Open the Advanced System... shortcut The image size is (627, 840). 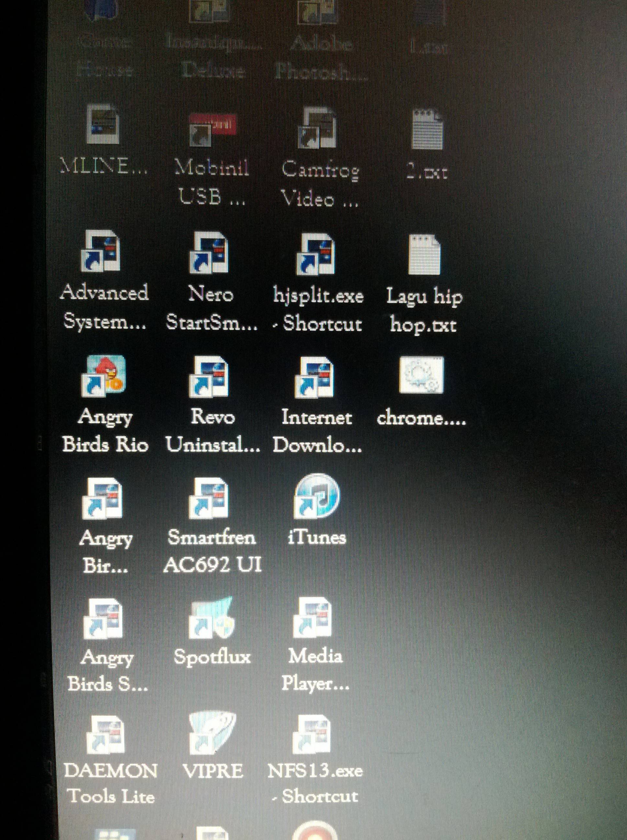(x=101, y=251)
